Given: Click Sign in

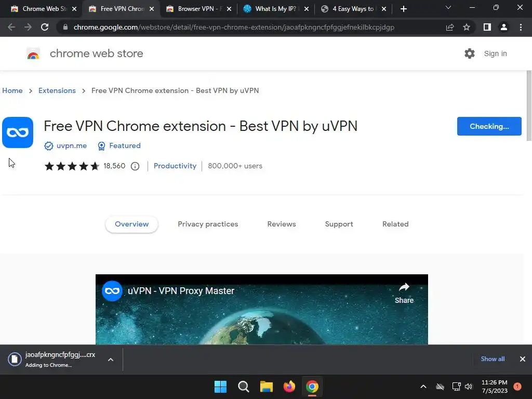Looking at the screenshot, I should tap(495, 54).
